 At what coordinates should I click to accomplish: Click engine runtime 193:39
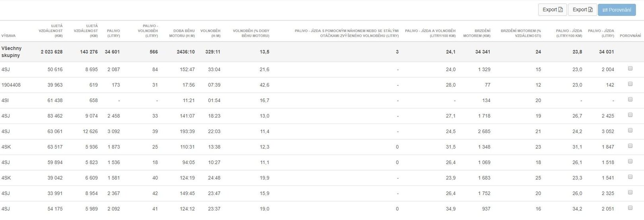point(187,132)
